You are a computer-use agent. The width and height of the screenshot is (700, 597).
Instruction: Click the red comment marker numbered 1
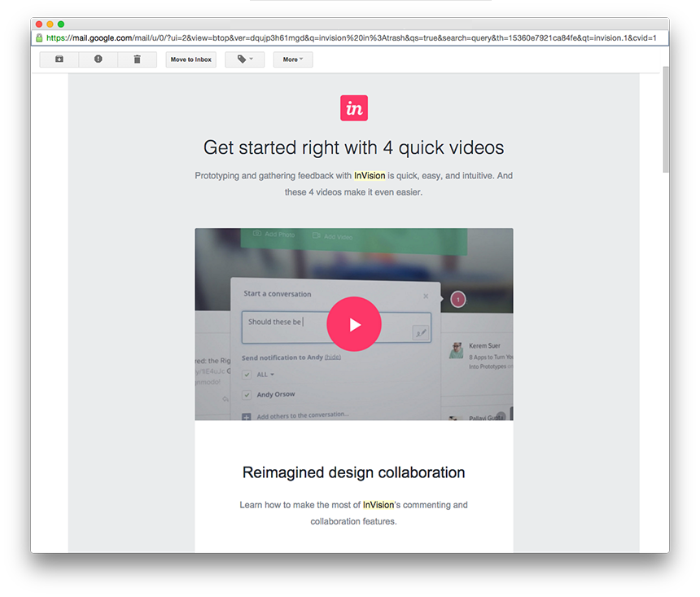pos(458,300)
